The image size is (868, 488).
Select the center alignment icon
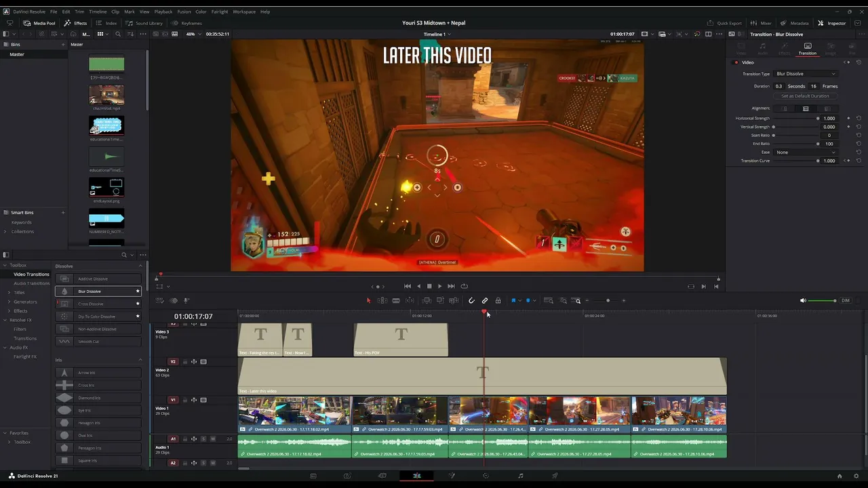coord(806,108)
